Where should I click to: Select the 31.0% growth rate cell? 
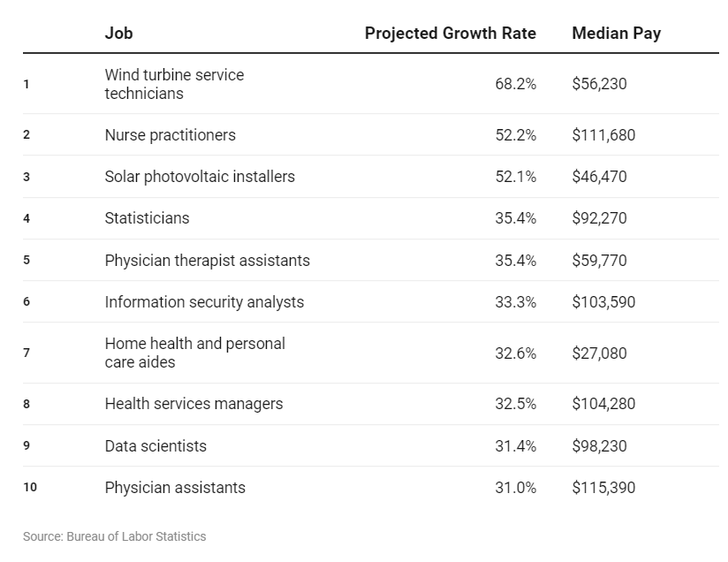[x=515, y=488]
